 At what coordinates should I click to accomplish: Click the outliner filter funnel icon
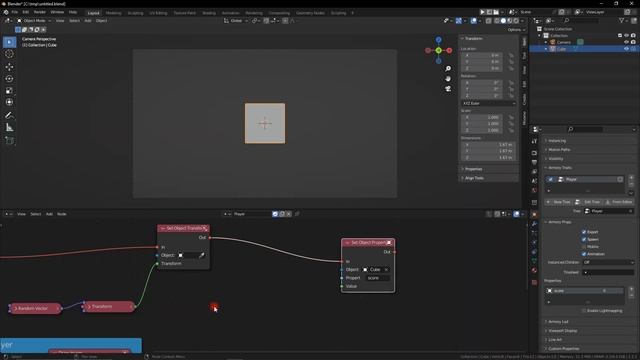point(621,20)
